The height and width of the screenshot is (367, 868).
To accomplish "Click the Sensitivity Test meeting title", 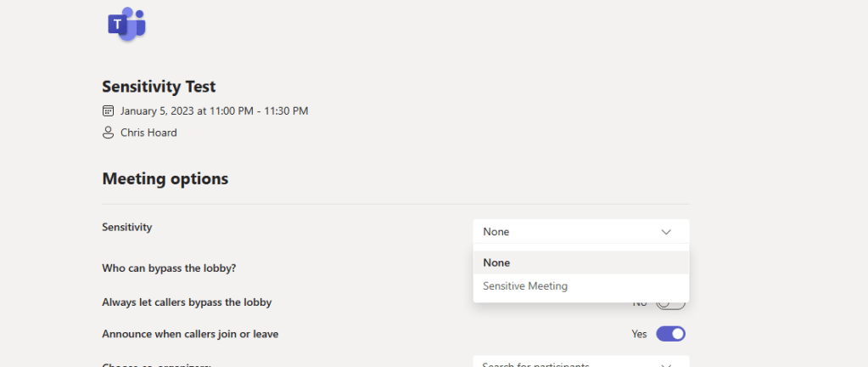I will [x=159, y=87].
